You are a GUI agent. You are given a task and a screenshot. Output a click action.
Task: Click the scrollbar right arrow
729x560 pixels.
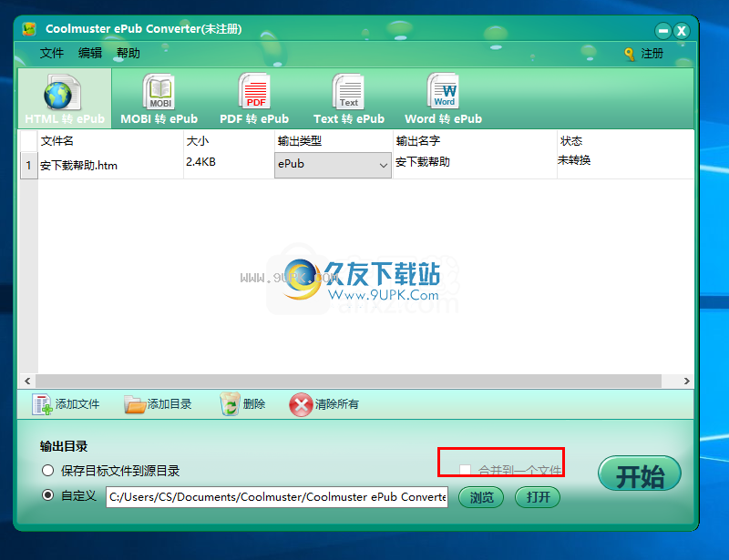click(687, 382)
